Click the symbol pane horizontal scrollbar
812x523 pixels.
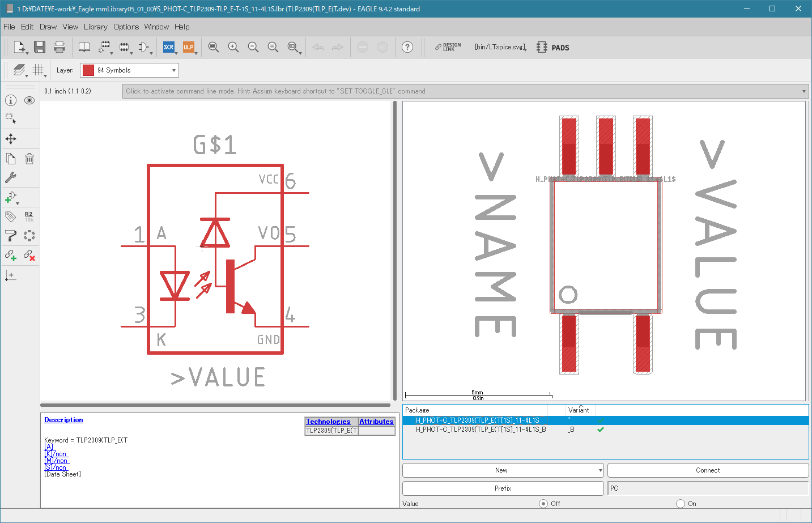(x=215, y=405)
